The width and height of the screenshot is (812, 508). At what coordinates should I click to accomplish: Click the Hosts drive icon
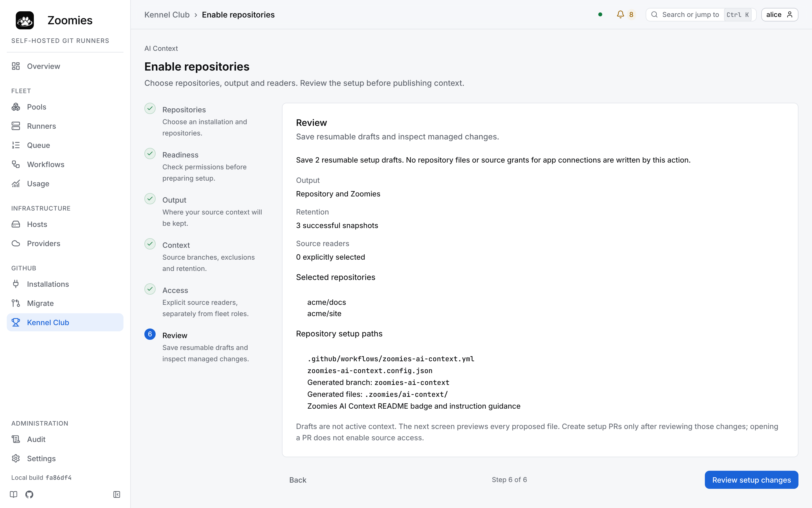click(x=16, y=224)
